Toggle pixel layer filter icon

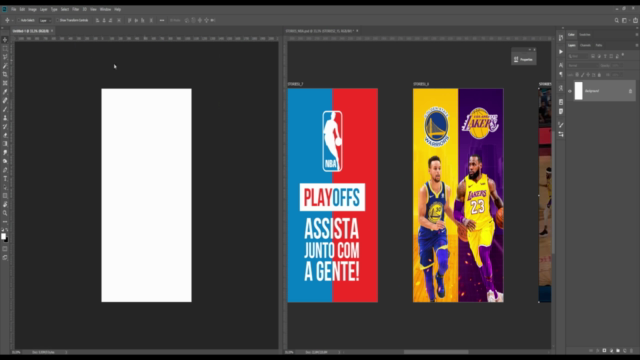pyautogui.click(x=593, y=56)
